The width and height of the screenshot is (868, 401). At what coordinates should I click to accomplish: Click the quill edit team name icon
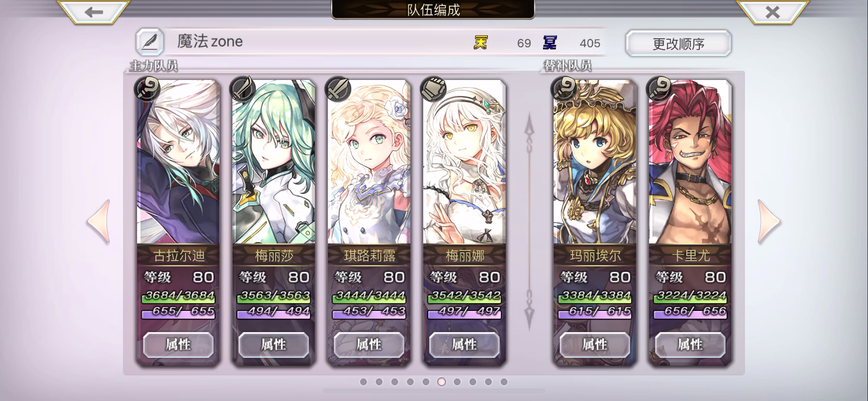click(x=149, y=42)
